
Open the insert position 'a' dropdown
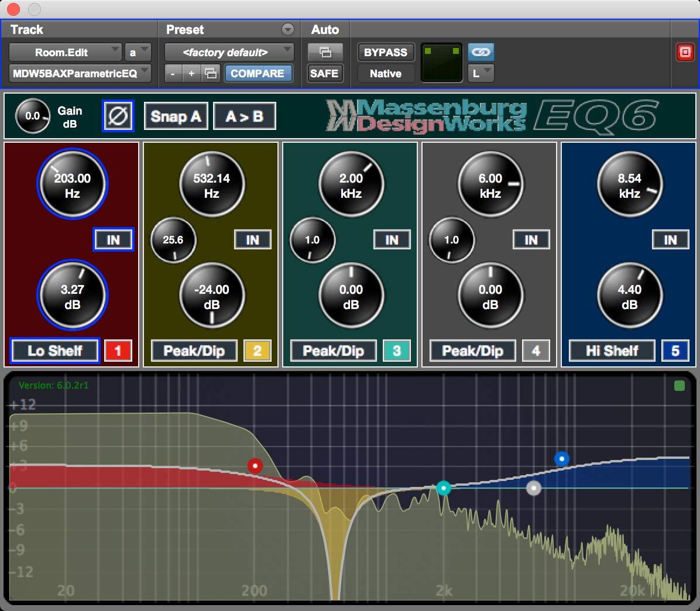[138, 52]
